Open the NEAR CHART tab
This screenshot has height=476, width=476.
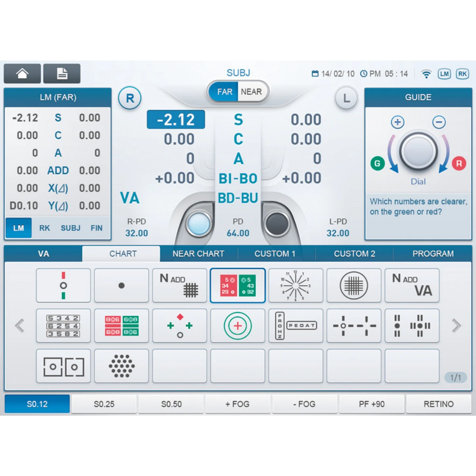[198, 254]
